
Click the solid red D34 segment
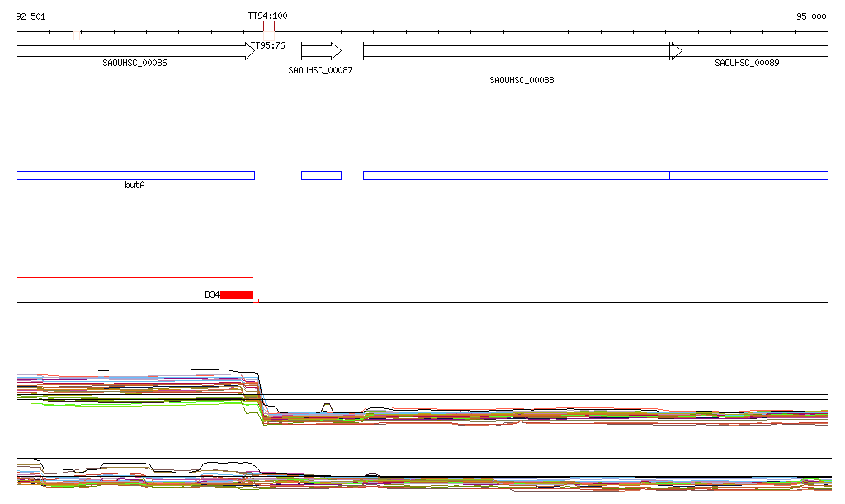(237, 294)
